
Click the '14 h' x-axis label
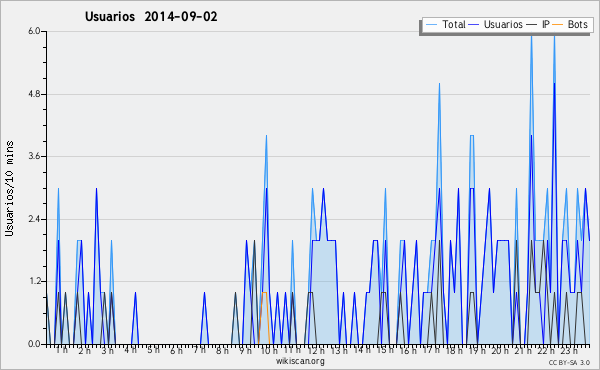click(x=362, y=350)
